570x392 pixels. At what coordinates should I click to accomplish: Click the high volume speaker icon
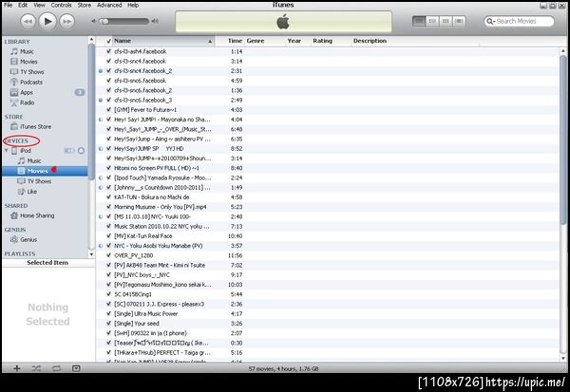coord(155,21)
